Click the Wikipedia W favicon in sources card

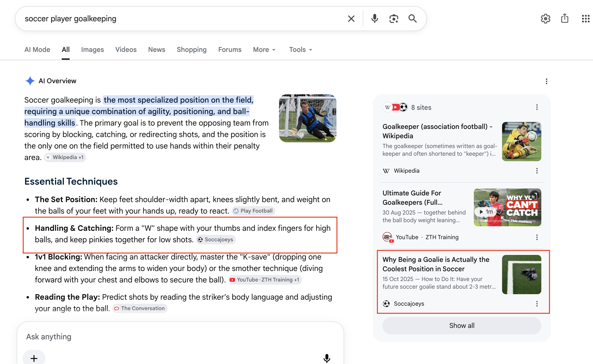386,171
